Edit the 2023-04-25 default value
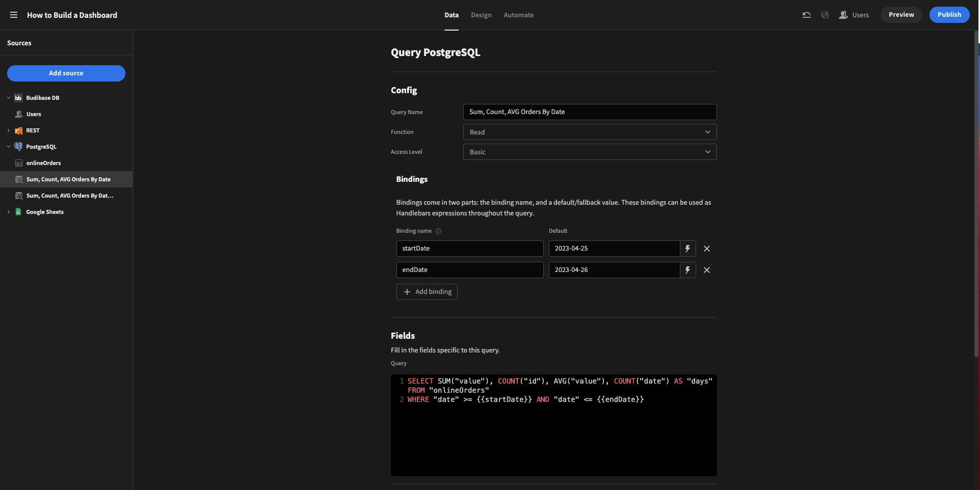The height and width of the screenshot is (490, 980). point(614,249)
